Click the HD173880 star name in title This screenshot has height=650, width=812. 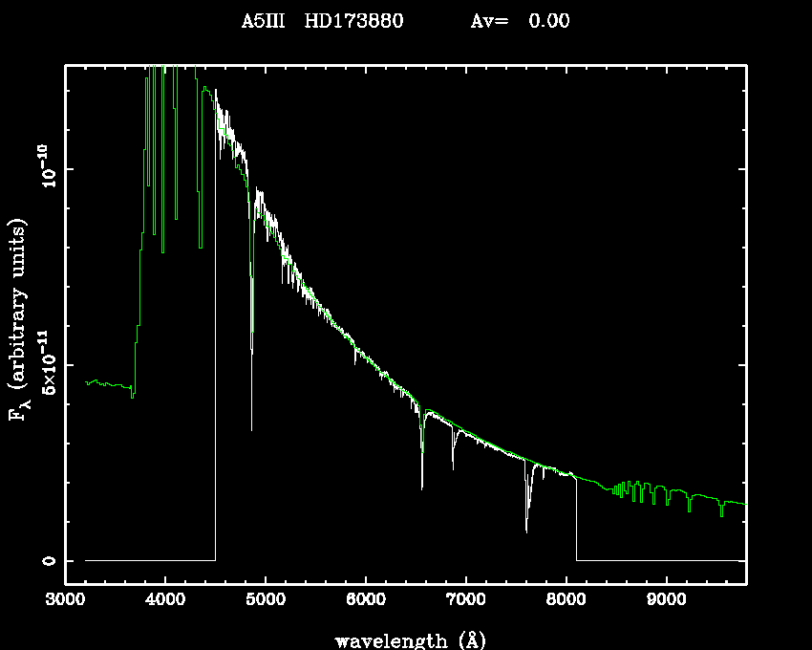353,21
